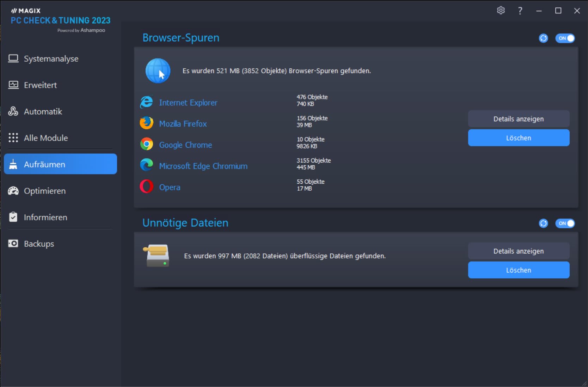Turn off the Browser-Spuren toggle

(x=565, y=38)
